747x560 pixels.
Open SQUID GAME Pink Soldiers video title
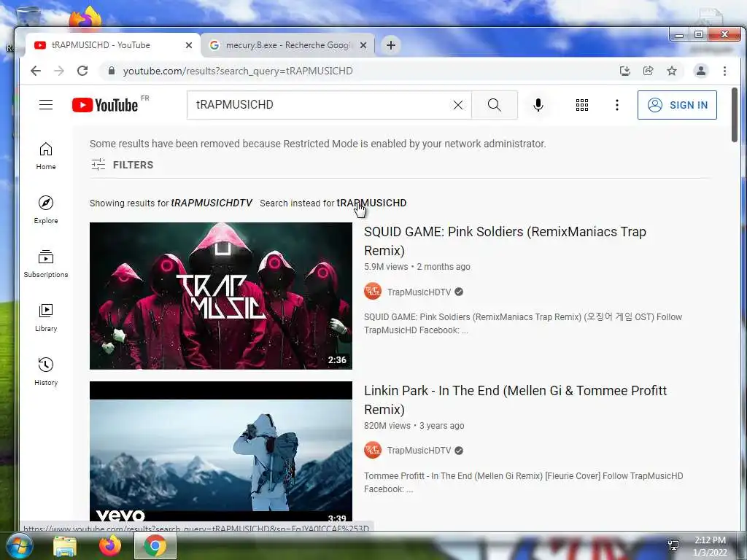505,241
